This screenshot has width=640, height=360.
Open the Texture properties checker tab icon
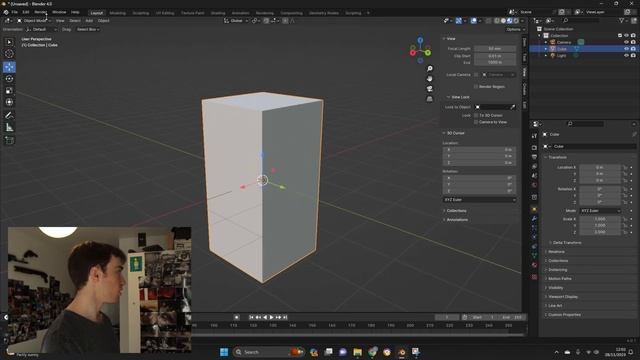[x=534, y=277]
